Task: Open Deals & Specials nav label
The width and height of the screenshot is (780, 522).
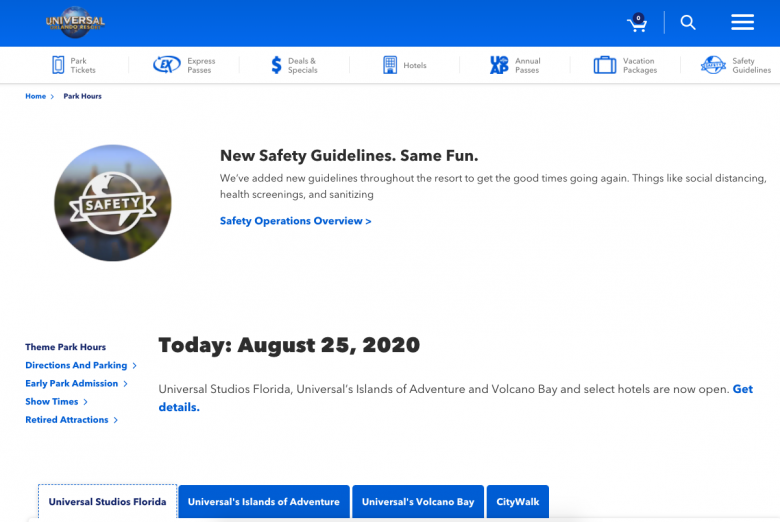Action: pyautogui.click(x=302, y=65)
